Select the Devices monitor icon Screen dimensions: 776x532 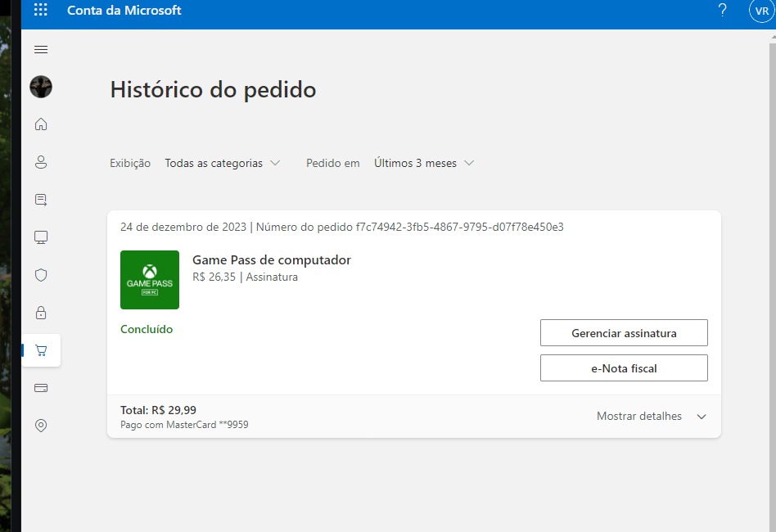tap(41, 237)
